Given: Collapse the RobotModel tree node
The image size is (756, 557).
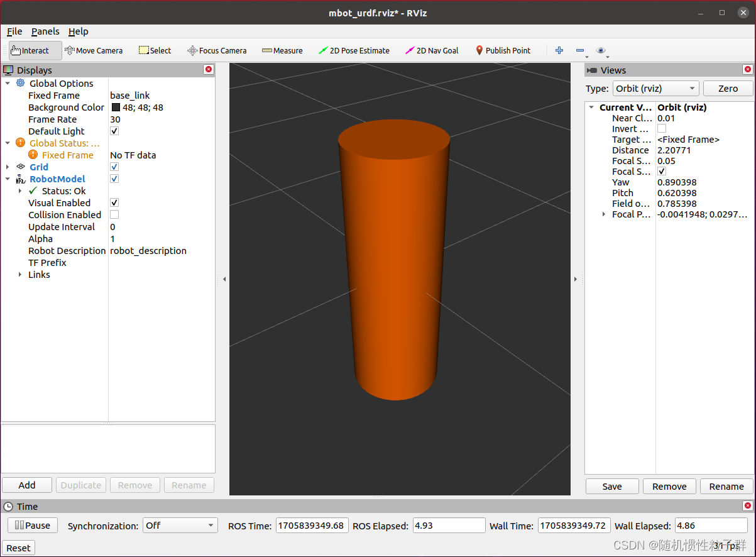Looking at the screenshot, I should [8, 179].
